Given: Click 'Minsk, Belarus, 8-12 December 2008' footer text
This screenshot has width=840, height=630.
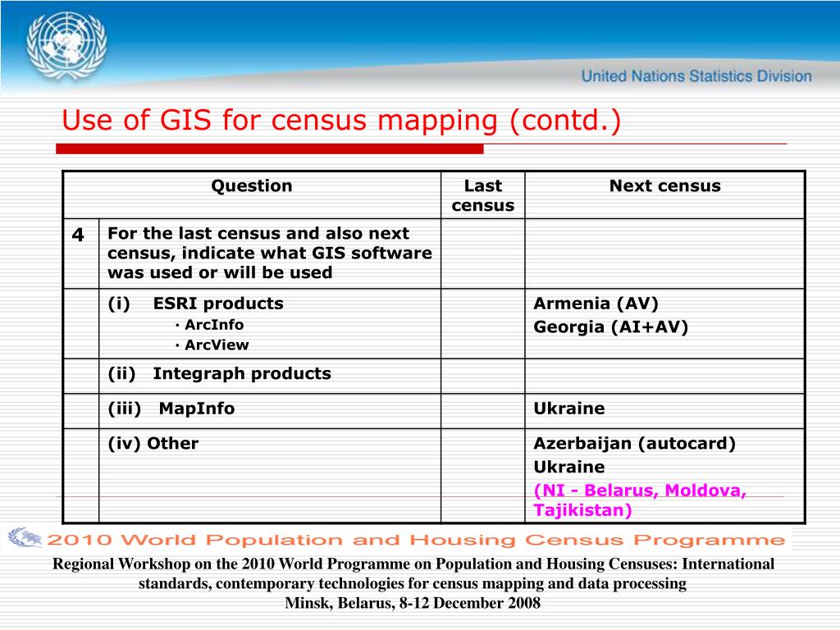Looking at the screenshot, I should pos(413,603).
